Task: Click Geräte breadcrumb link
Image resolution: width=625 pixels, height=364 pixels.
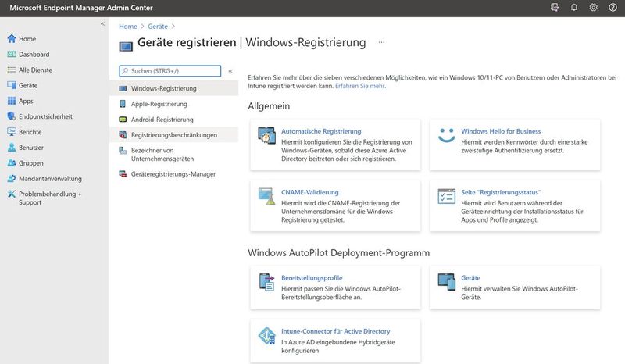Action: click(158, 27)
